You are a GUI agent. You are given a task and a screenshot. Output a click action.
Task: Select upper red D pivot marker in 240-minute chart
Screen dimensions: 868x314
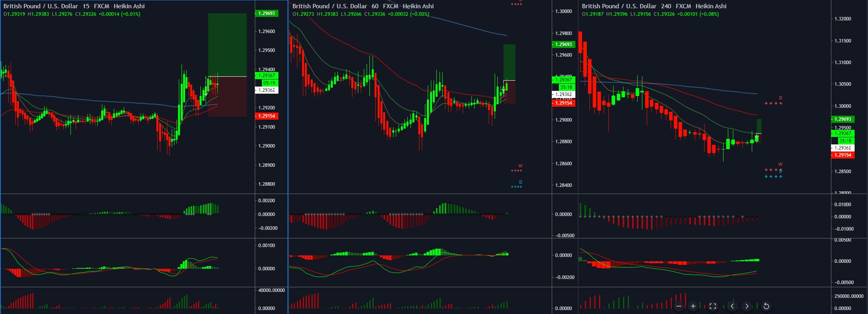[x=780, y=98]
